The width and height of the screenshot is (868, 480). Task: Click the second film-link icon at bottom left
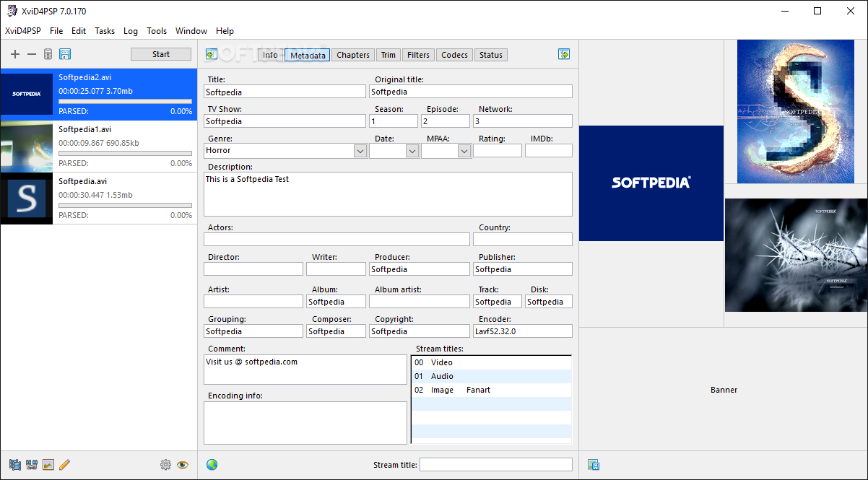click(32, 465)
